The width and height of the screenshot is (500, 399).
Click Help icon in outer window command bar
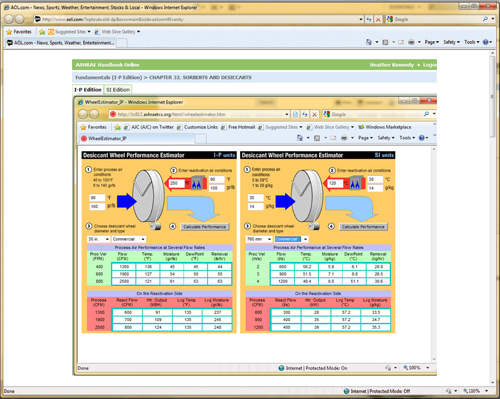[x=486, y=42]
